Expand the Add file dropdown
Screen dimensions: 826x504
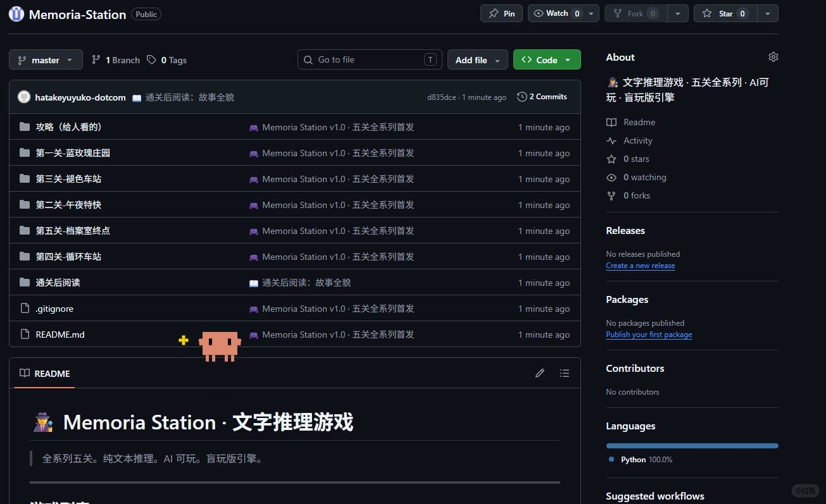pos(478,60)
